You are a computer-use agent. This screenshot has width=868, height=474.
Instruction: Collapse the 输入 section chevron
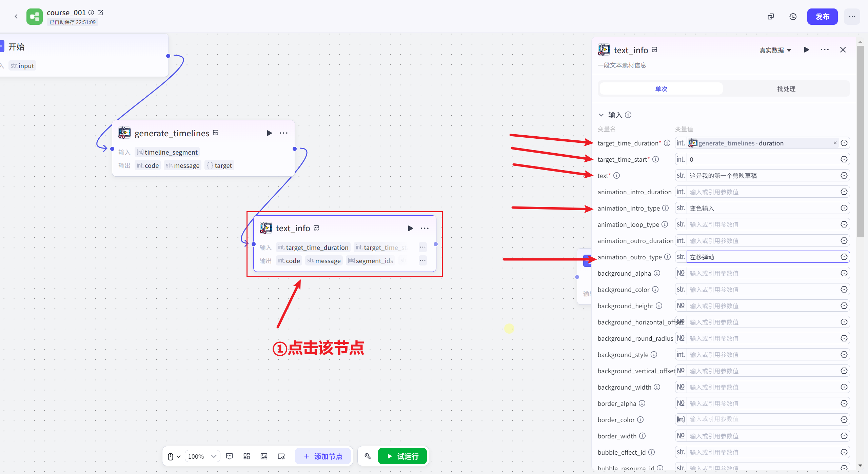click(x=601, y=115)
